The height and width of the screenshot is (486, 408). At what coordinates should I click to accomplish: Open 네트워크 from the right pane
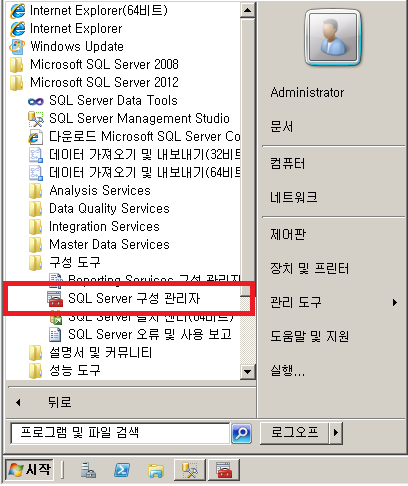294,197
